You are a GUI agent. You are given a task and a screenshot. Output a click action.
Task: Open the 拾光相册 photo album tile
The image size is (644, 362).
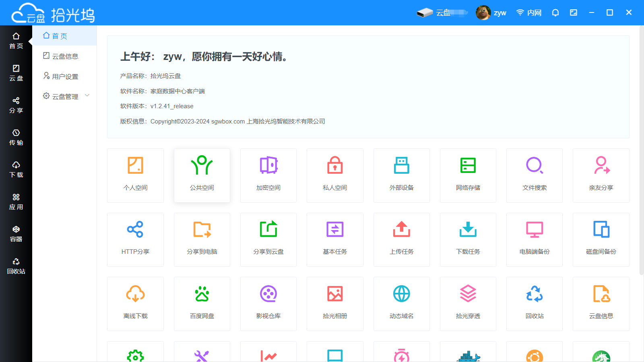coord(335,304)
